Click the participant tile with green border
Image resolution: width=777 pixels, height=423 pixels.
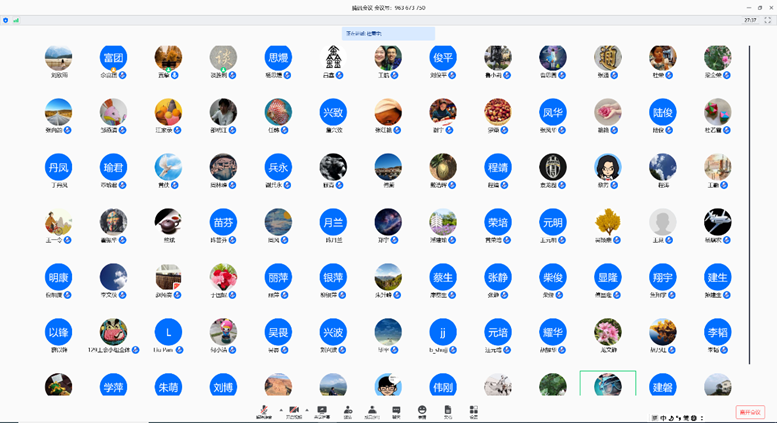pyautogui.click(x=607, y=384)
